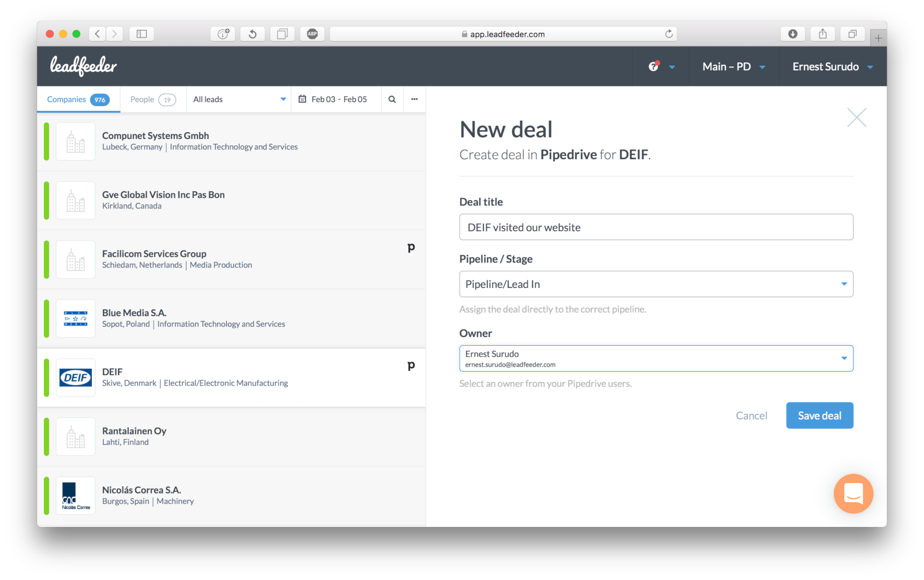Click 'Lahti, Finland' location text

pos(125,442)
